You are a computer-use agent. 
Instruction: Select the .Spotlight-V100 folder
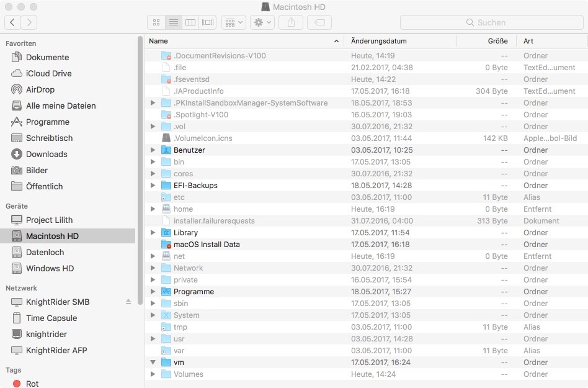point(367,114)
